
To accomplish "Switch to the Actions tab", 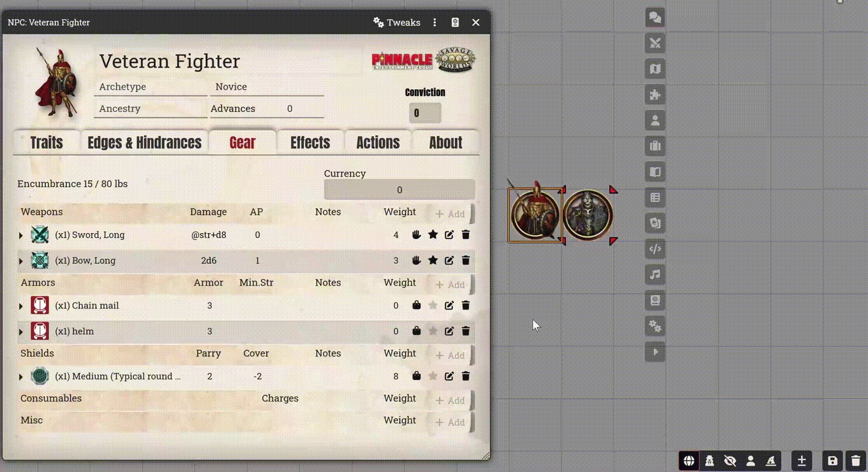I will tap(377, 142).
